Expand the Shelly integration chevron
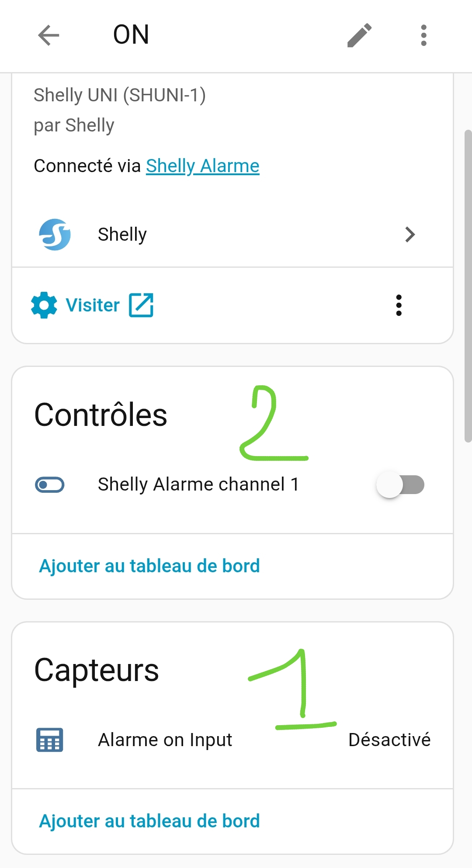 pyautogui.click(x=410, y=235)
